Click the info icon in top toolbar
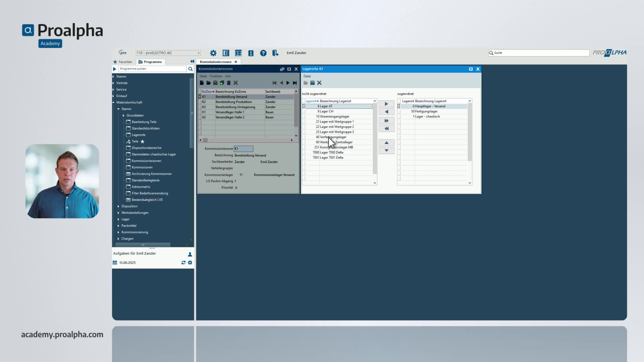 (x=251, y=53)
